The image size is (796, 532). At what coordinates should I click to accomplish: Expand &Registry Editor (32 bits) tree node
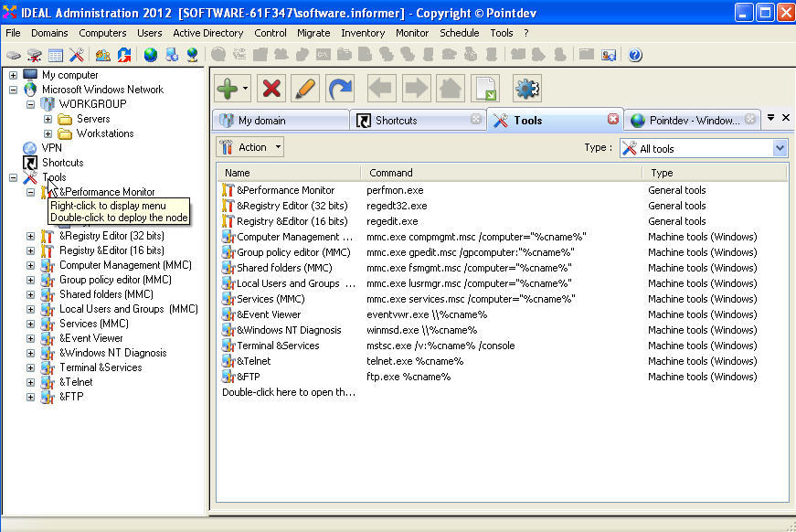coord(30,236)
